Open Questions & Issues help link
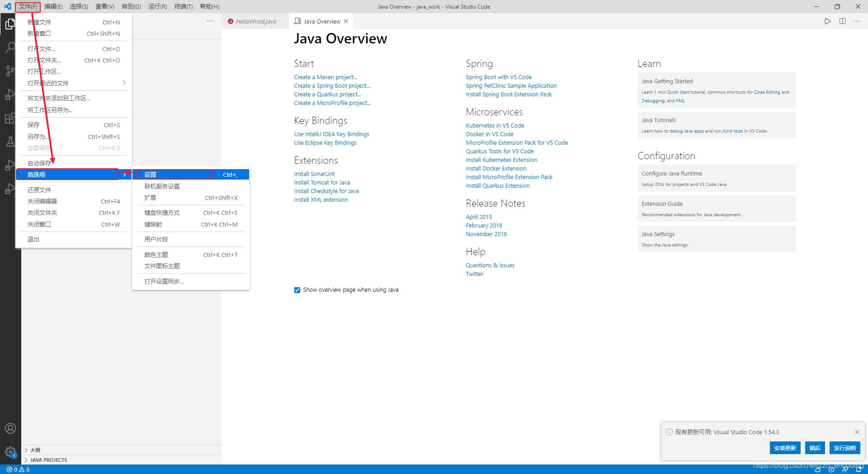Viewport: 868px width, 474px height. click(x=490, y=265)
